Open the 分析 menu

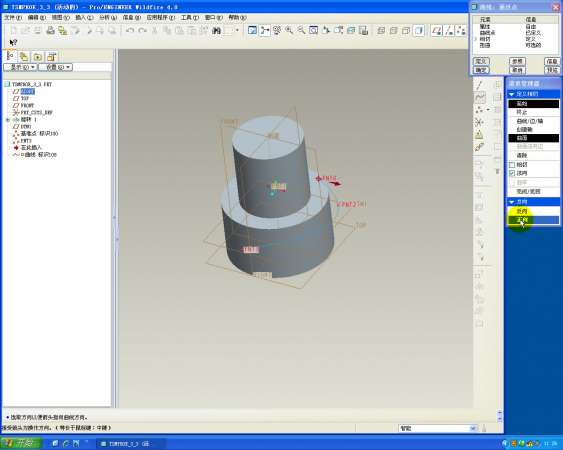(108, 17)
